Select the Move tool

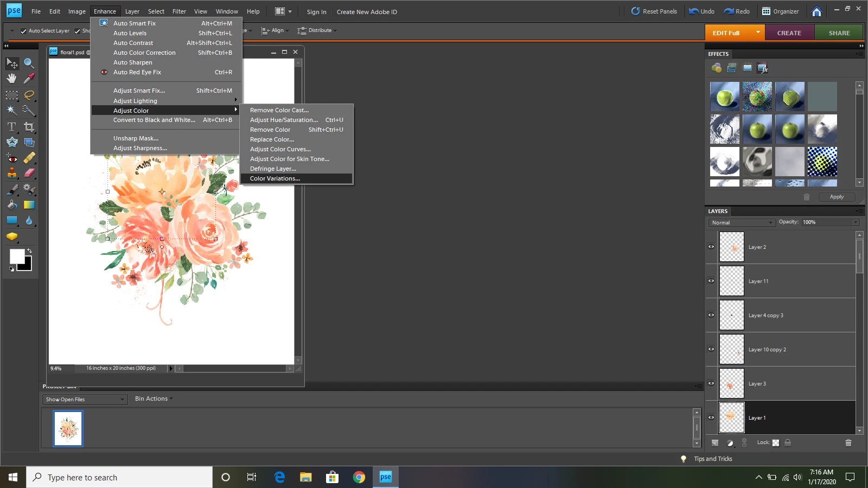12,63
